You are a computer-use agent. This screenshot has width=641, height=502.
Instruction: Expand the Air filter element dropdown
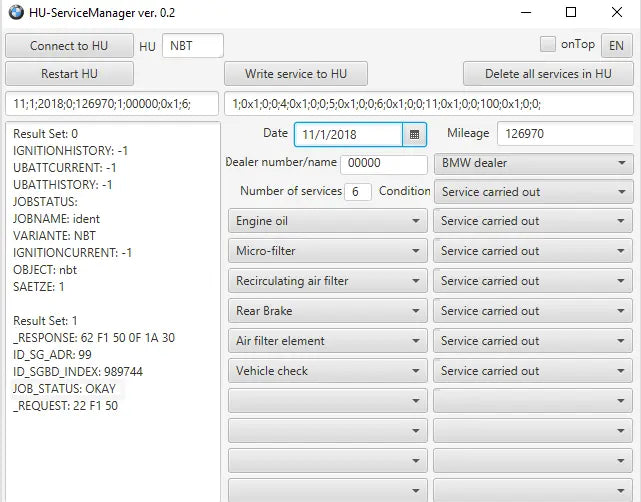tap(327, 341)
